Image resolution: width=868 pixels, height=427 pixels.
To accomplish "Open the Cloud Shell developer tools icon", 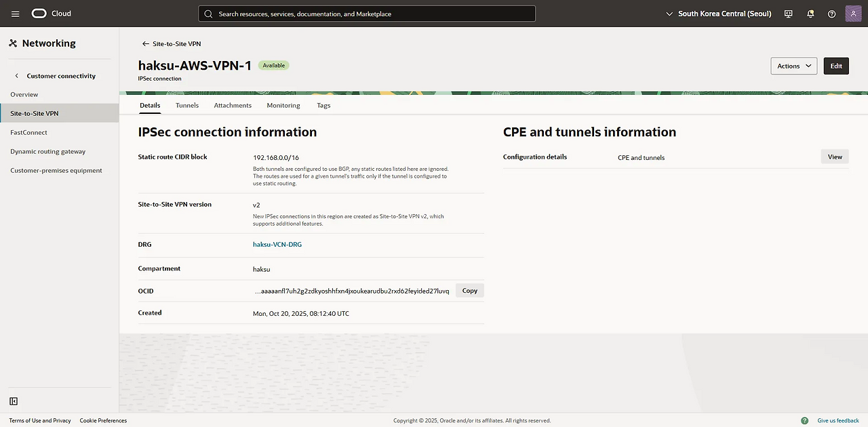I will tap(788, 14).
